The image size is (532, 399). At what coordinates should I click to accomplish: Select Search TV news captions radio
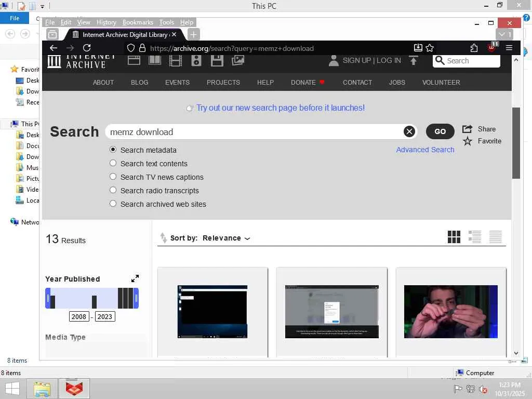tap(113, 177)
